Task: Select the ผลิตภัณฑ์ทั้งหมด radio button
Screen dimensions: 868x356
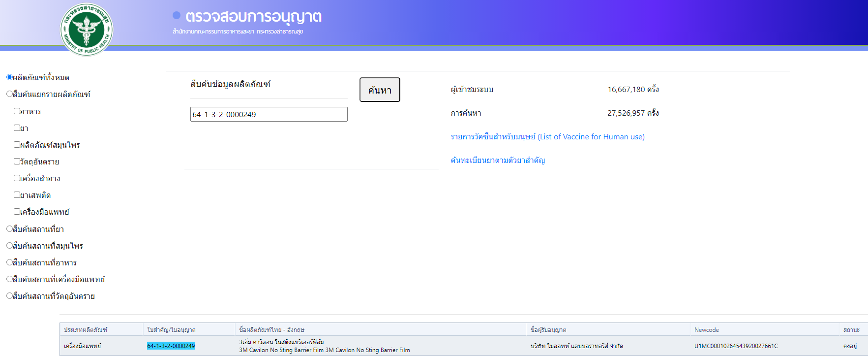Action: click(9, 77)
